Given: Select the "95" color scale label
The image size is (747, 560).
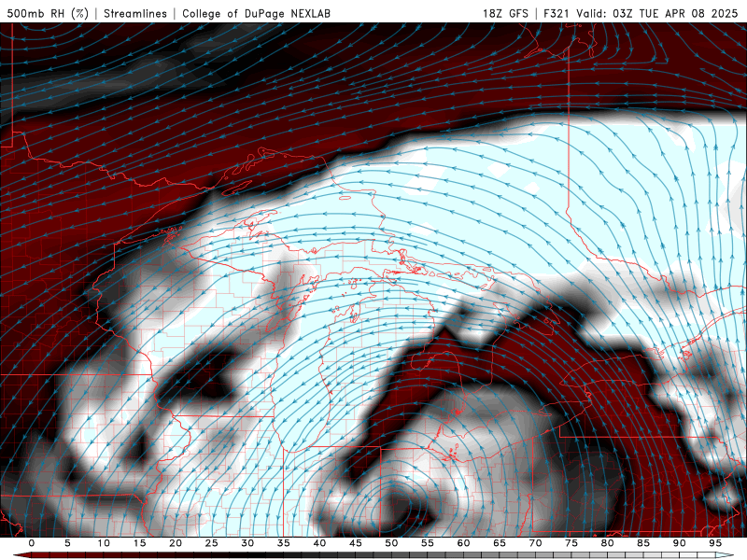Looking at the screenshot, I should coord(715,543).
